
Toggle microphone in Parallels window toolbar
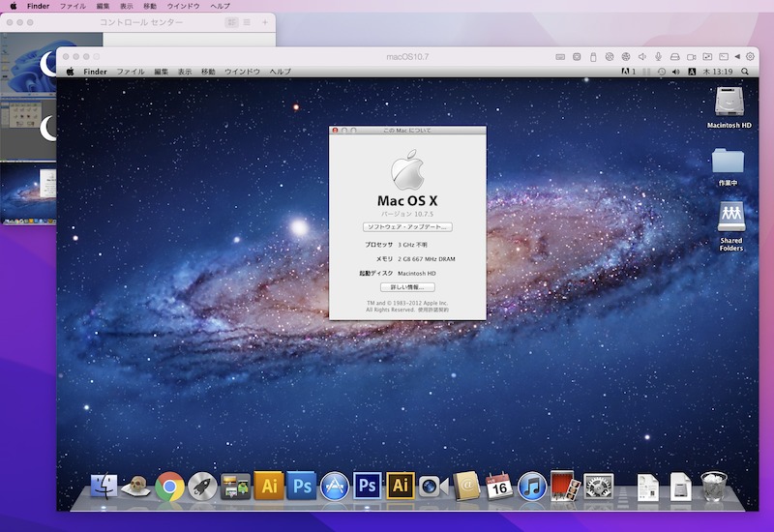658,57
